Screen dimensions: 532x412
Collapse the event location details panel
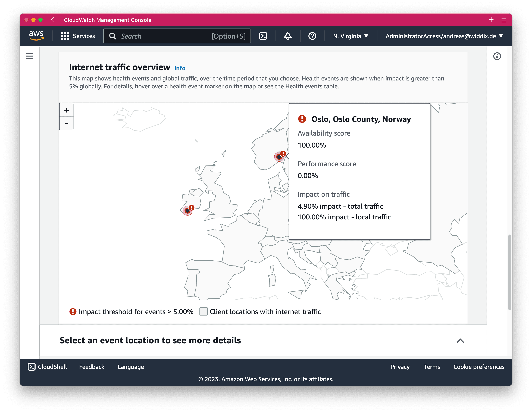460,341
